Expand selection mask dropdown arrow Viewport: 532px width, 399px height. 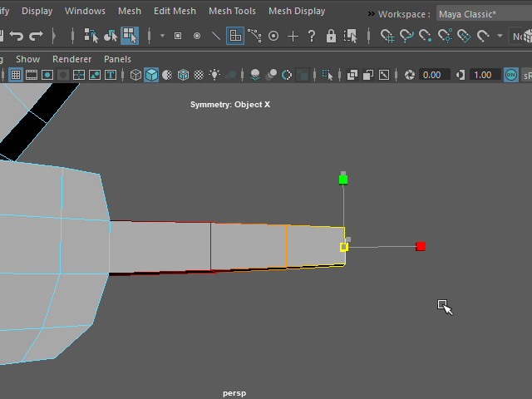click(162, 37)
